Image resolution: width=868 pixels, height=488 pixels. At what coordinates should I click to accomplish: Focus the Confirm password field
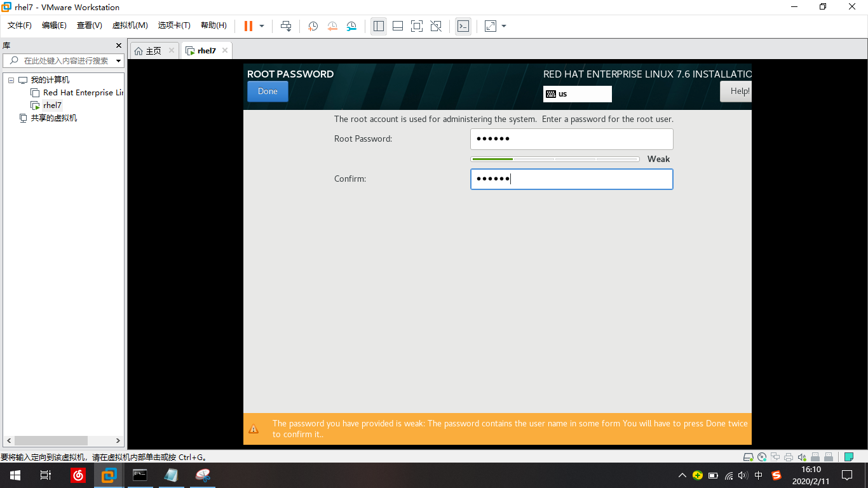[571, 179]
